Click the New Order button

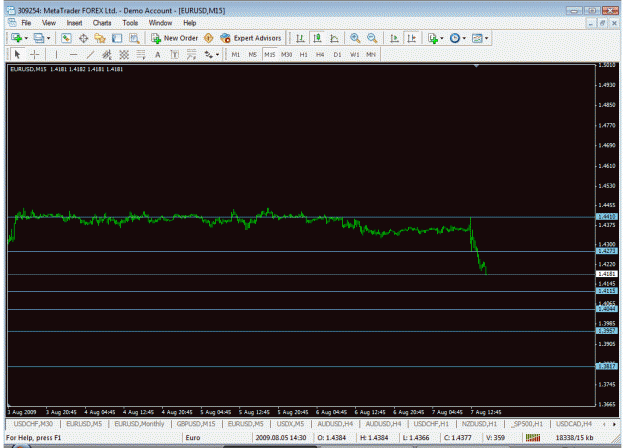point(175,38)
